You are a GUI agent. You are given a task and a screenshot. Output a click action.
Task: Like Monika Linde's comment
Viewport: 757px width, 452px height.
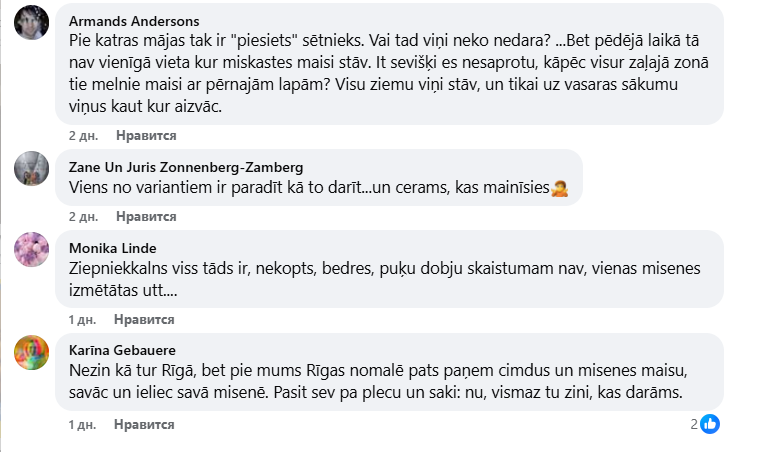pyautogui.click(x=146, y=318)
